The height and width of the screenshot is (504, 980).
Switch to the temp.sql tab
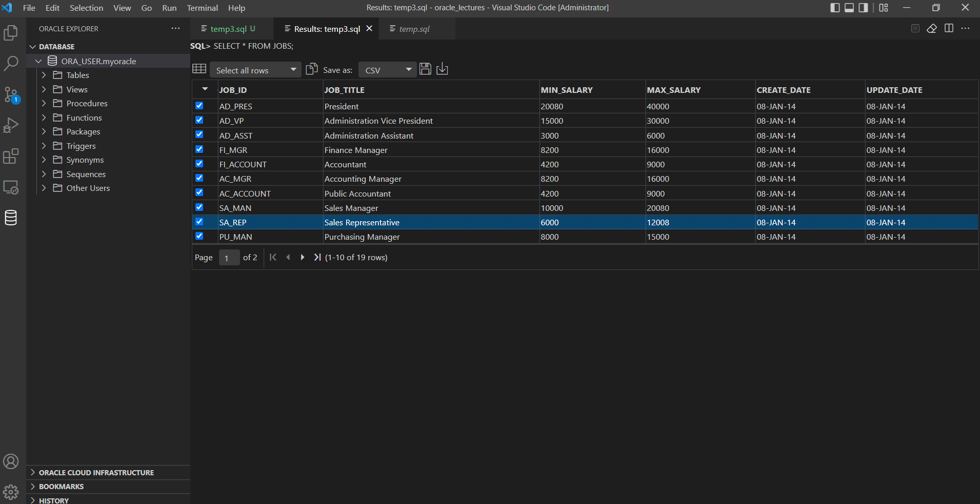[414, 29]
